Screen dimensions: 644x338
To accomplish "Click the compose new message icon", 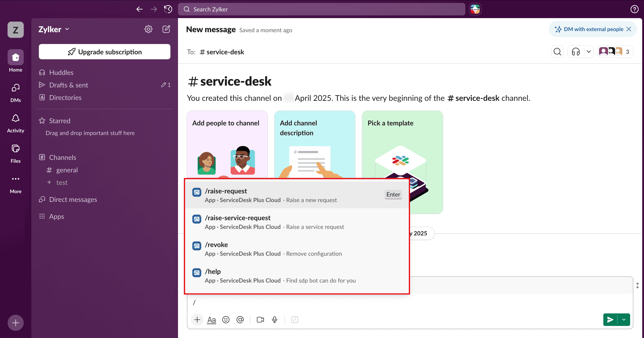I will (x=166, y=29).
